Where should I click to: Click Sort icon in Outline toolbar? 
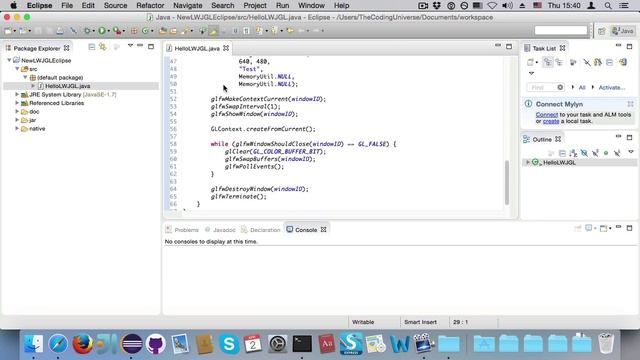(573, 153)
